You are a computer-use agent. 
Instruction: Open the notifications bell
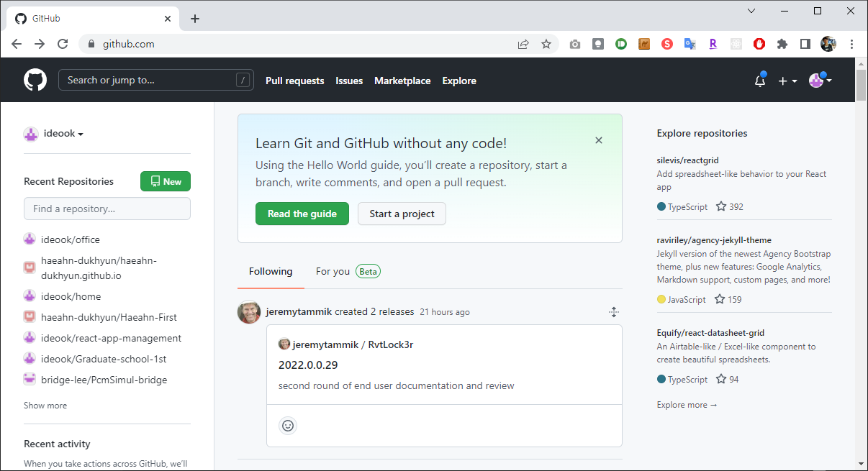point(759,81)
